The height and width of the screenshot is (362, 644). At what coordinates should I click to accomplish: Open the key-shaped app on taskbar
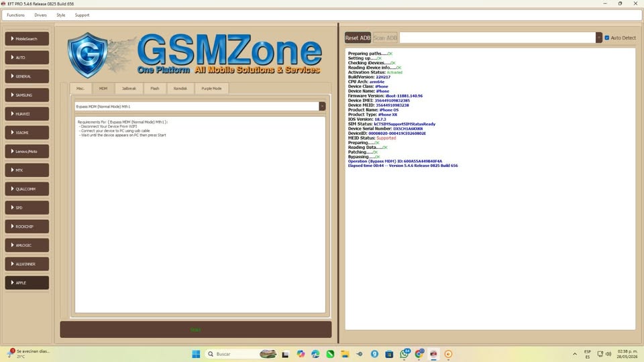pos(360,354)
